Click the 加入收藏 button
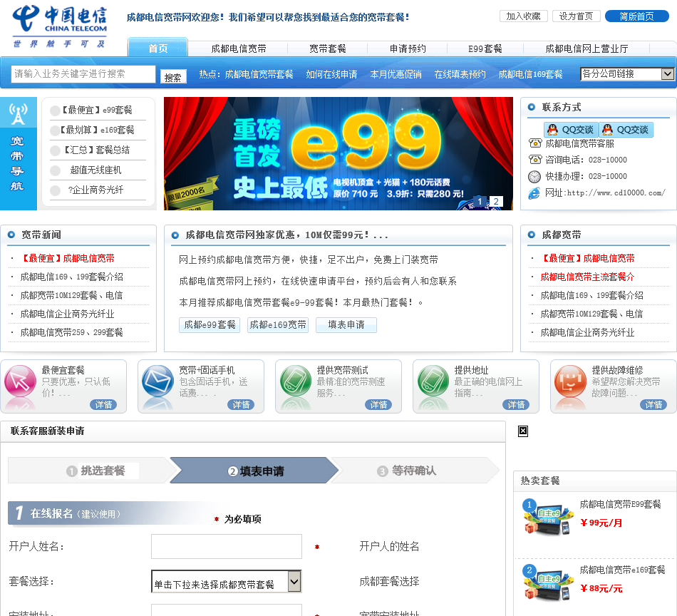 pyautogui.click(x=523, y=16)
